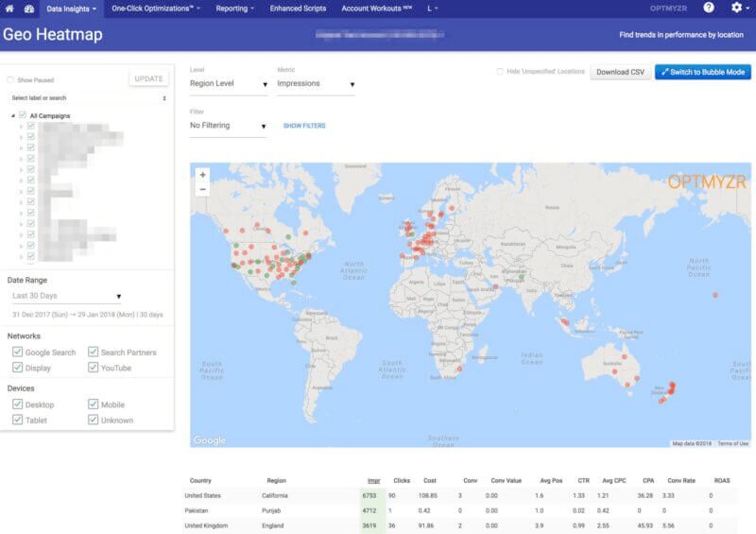Sort table by Cost column
The height and width of the screenshot is (534, 756).
point(430,480)
